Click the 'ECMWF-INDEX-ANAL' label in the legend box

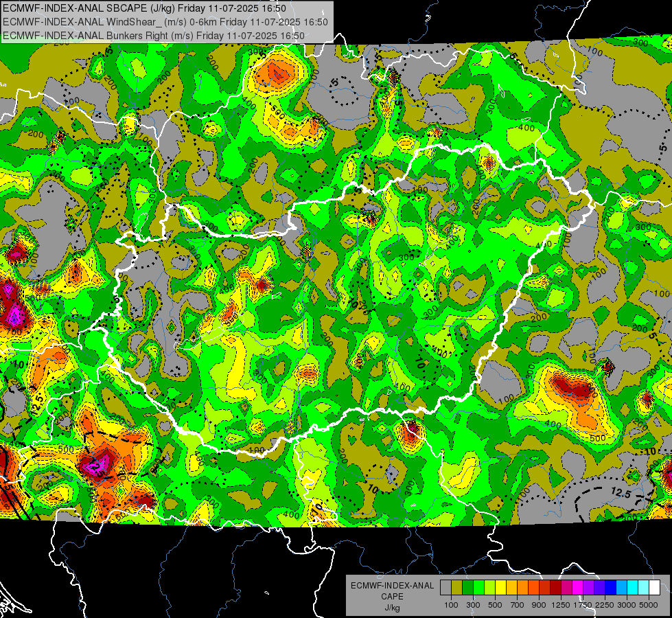pyautogui.click(x=393, y=586)
